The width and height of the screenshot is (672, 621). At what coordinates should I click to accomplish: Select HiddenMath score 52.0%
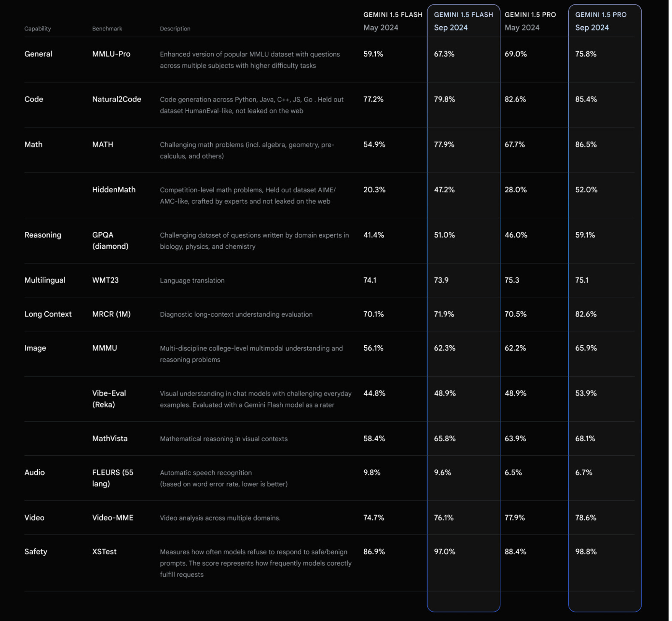(586, 190)
